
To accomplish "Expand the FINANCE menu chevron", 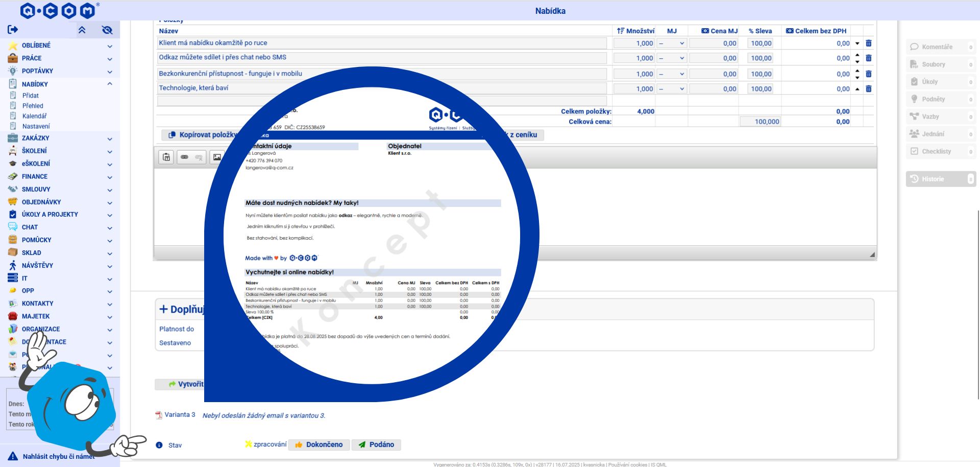I will coord(110,177).
